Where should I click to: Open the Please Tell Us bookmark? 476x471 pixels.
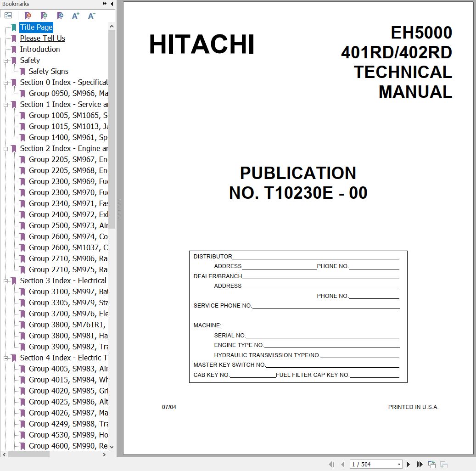(43, 38)
